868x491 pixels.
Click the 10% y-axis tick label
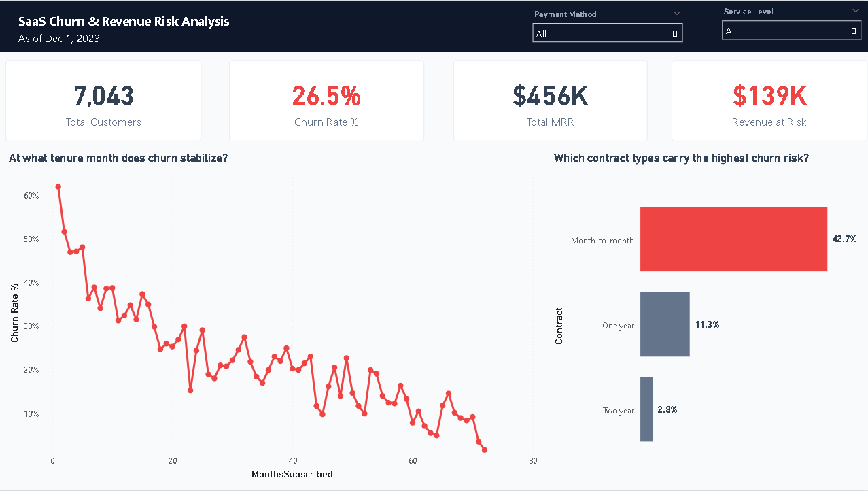pos(31,414)
